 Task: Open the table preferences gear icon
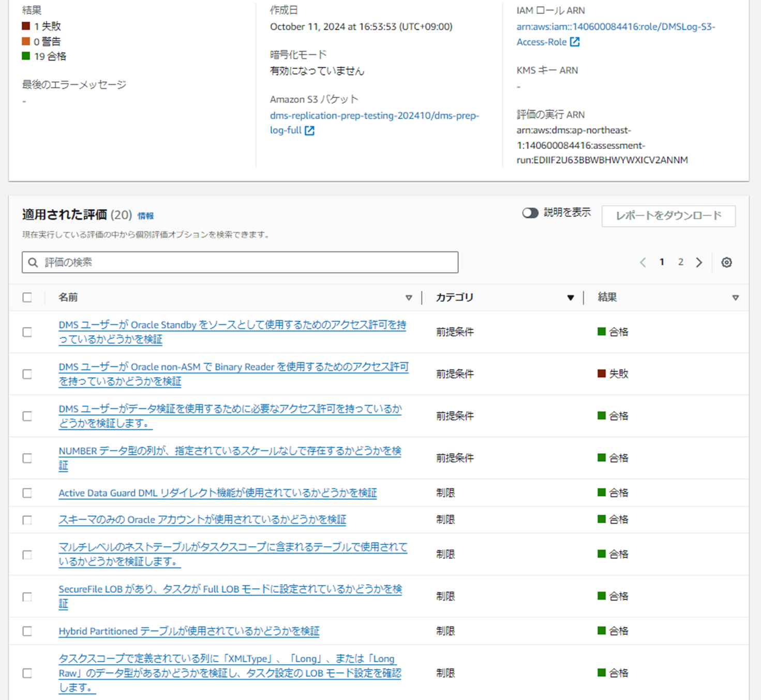click(x=726, y=262)
